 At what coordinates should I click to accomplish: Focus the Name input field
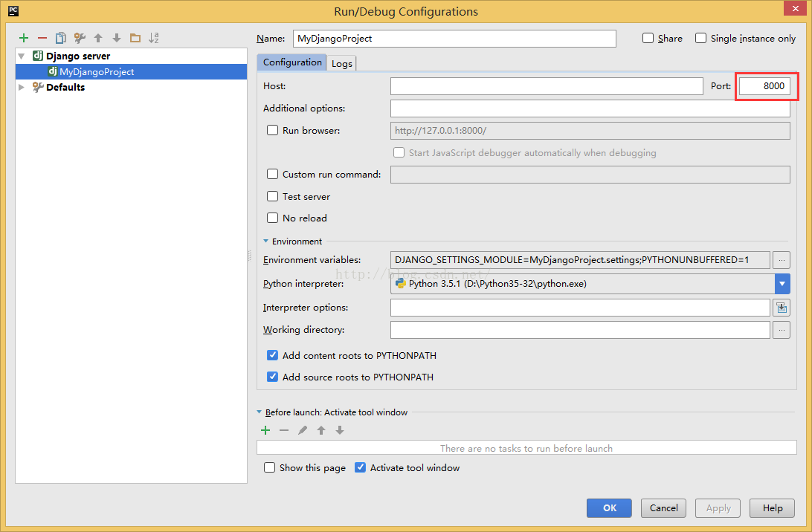click(x=454, y=39)
